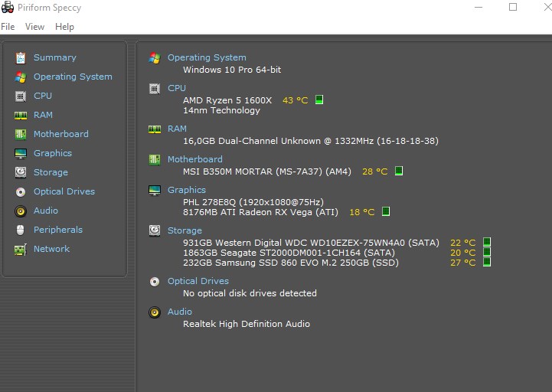Click the text Windows 10 Pro 64-bit
Viewport: 552px width, 392px height.
(x=232, y=70)
